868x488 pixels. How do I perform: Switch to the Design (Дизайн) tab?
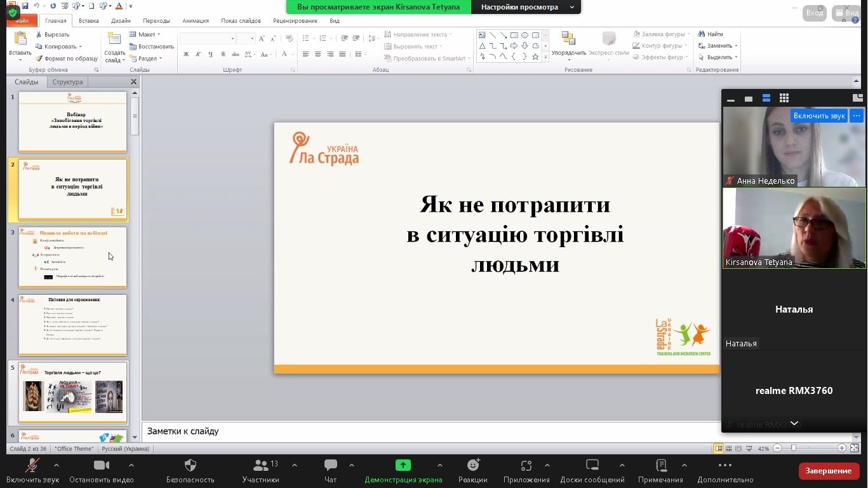pyautogui.click(x=121, y=21)
